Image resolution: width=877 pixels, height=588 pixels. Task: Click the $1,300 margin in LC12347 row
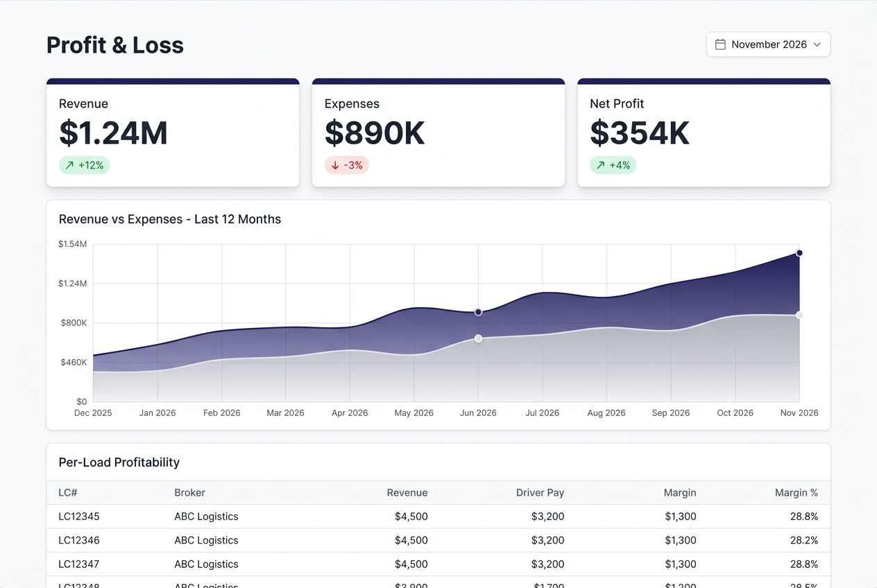pyautogui.click(x=680, y=564)
